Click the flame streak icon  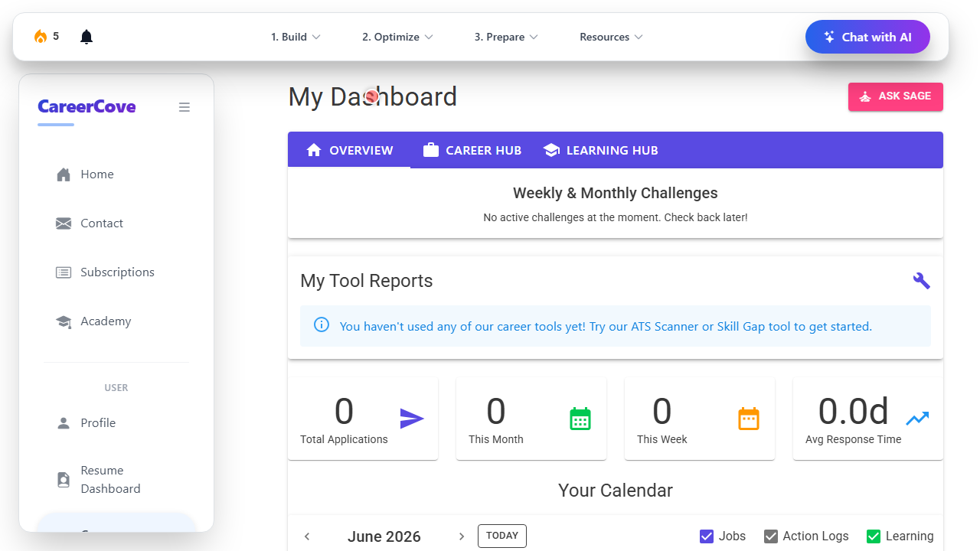[x=41, y=37]
